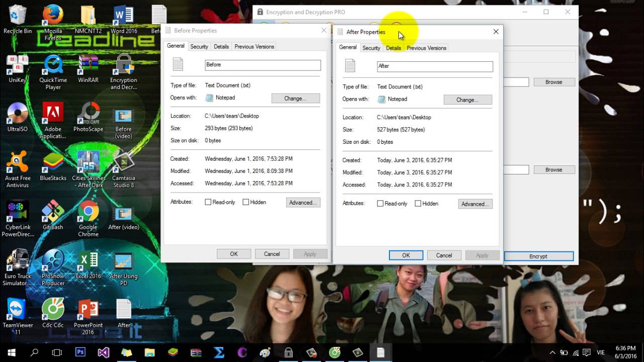Click Advanced button in After Properties
644x362 pixels.
475,204
